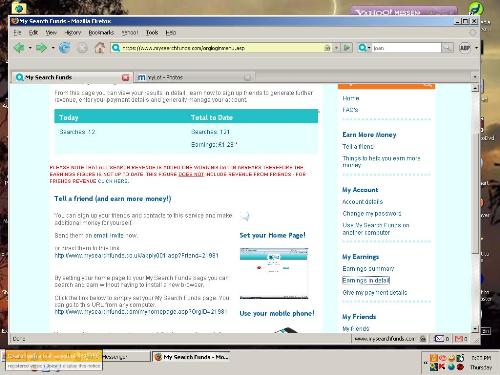Screen dimensions: 500x375
Task: Click the red K tray icon
Action: click(442, 367)
